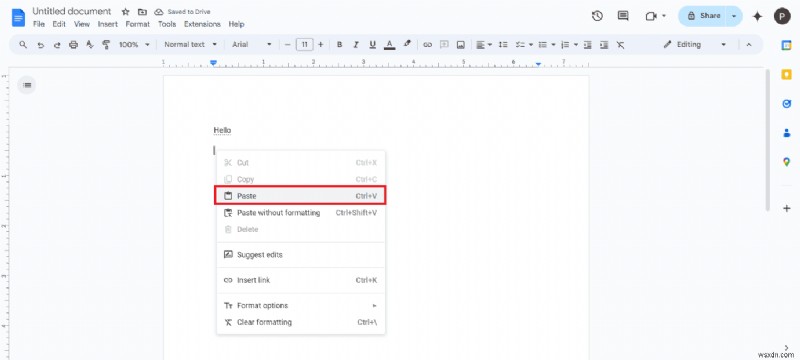The image size is (800, 360).
Task: Open the account profile avatar
Action: click(x=782, y=16)
